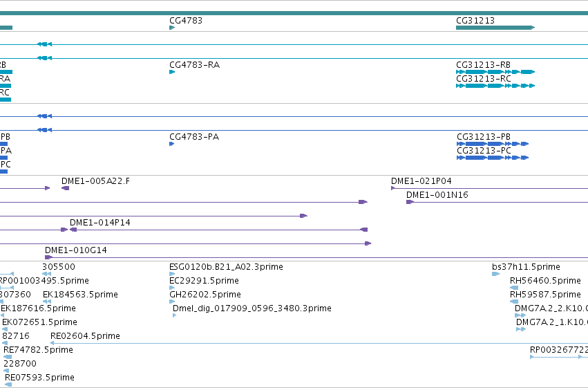Click the EK187616.5prime EST label
Image resolution: width=588 pixels, height=388 pixels.
pos(38,308)
